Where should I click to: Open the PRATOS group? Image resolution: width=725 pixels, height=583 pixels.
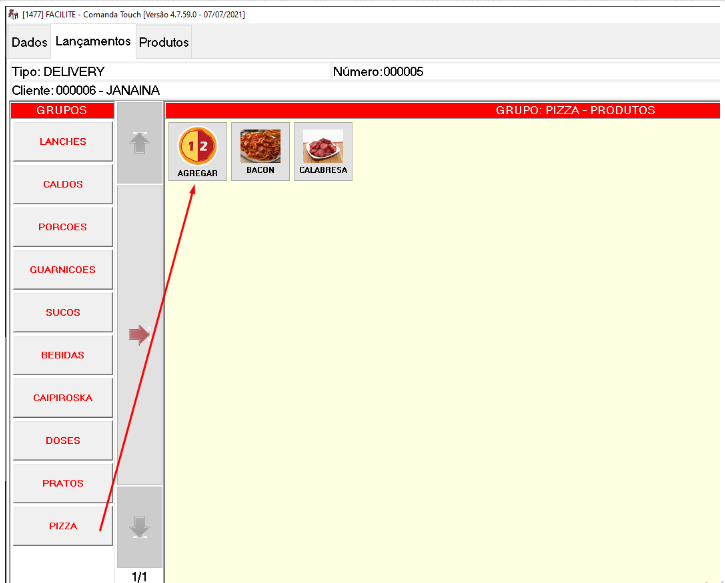[63, 483]
